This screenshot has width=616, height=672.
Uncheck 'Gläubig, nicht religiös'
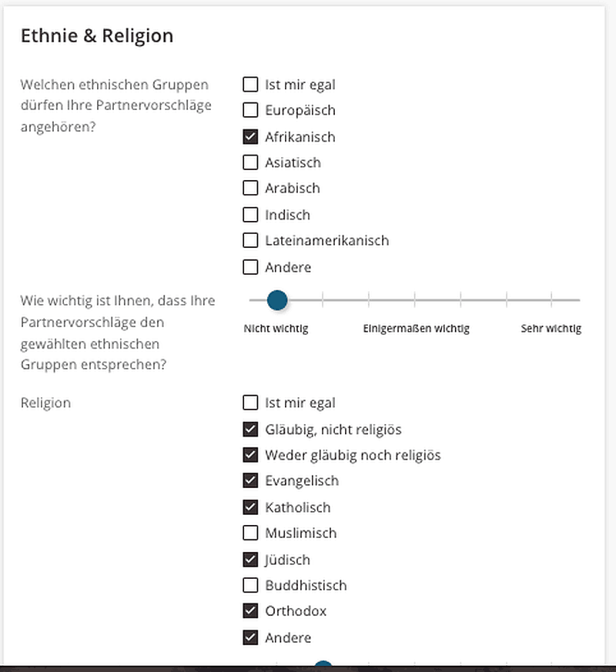point(250,429)
